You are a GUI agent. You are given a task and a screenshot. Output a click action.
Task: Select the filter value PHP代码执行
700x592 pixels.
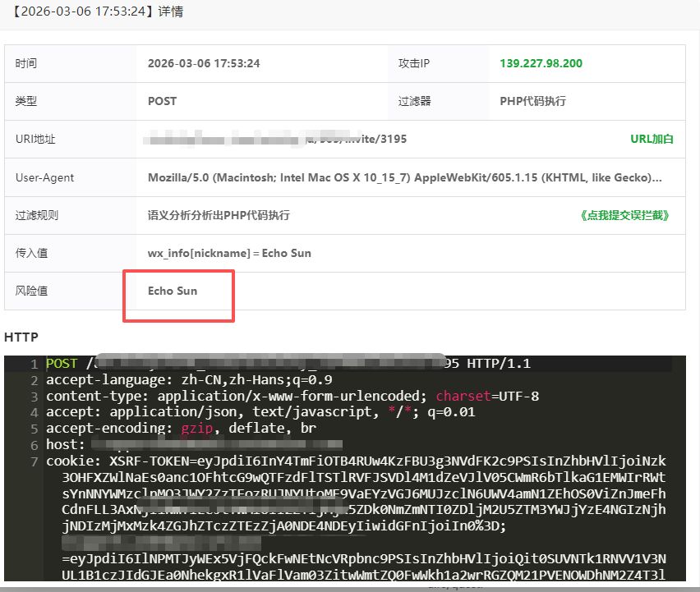(532, 101)
